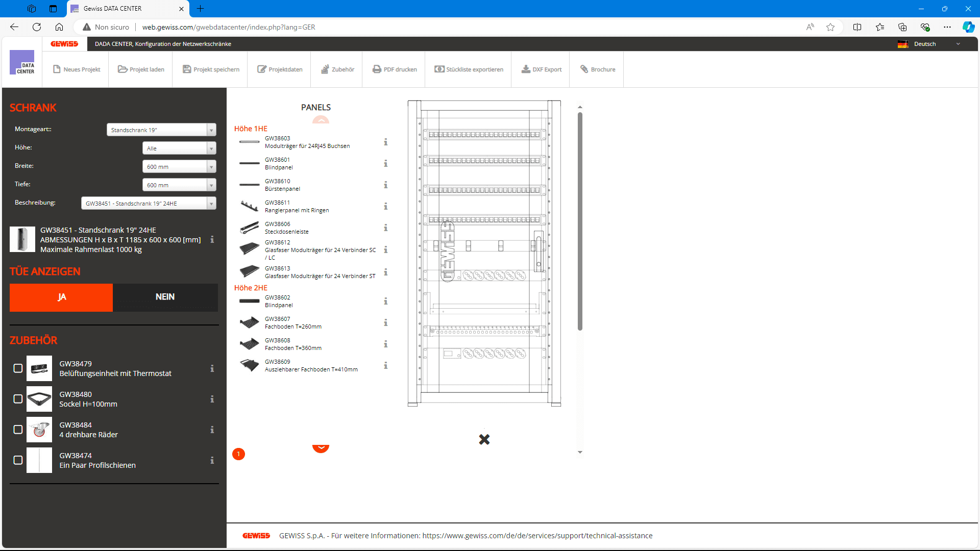Screen dimensions: 980x551
Task: Check GW38474 Ein Paar Profilschienen
Action: (x=18, y=460)
